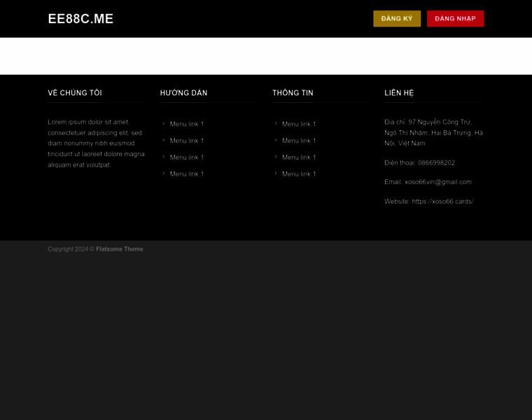Select the second Menu link 1 under Thông tin
This screenshot has height=420, width=532.
[299, 141]
